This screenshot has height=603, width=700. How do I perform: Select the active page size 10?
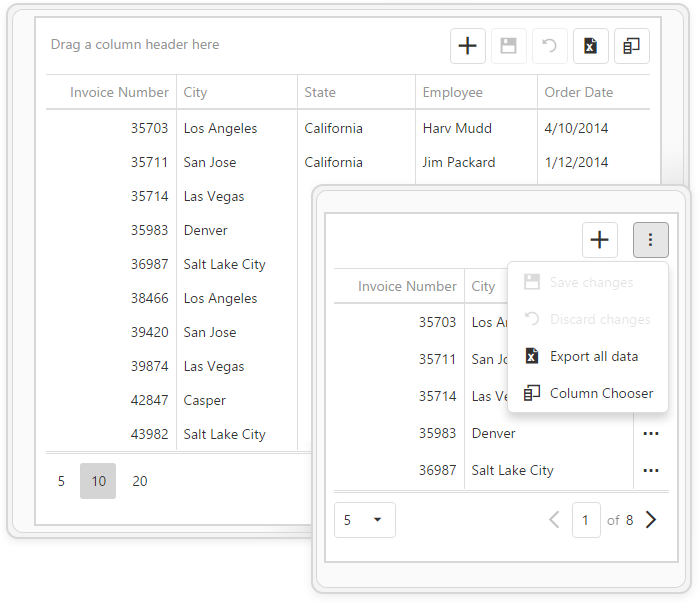click(x=98, y=481)
